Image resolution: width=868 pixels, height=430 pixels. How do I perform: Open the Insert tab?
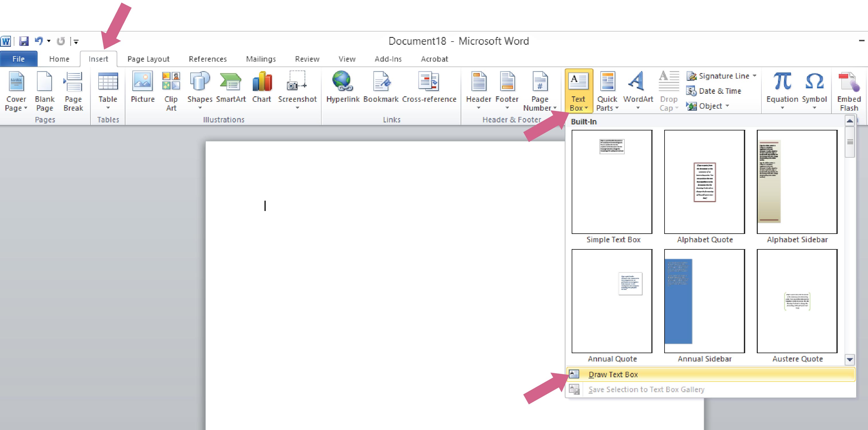[x=97, y=59]
